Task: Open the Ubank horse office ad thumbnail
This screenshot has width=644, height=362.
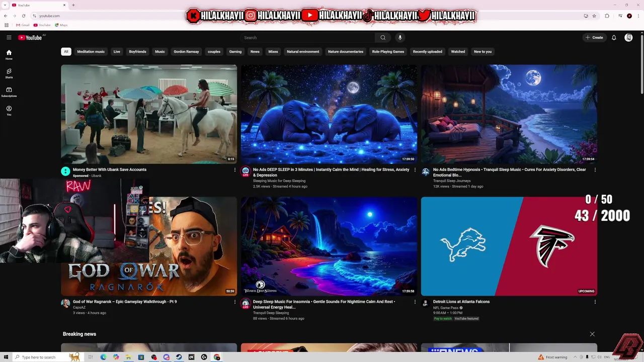Action: click(149, 114)
